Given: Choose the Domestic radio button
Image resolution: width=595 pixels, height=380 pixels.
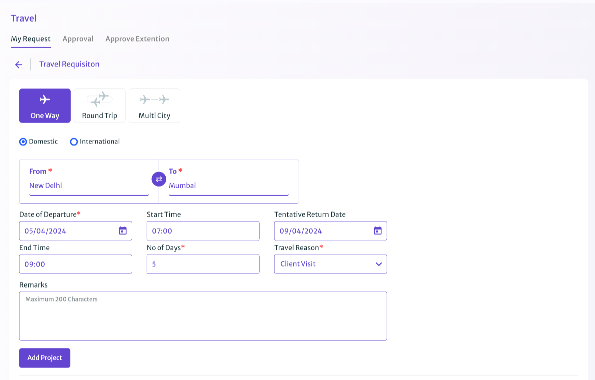Looking at the screenshot, I should point(23,142).
